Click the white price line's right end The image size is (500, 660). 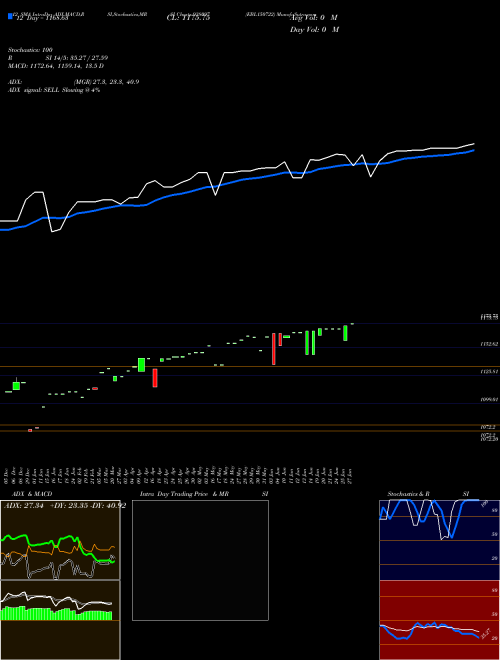pyautogui.click(x=473, y=144)
